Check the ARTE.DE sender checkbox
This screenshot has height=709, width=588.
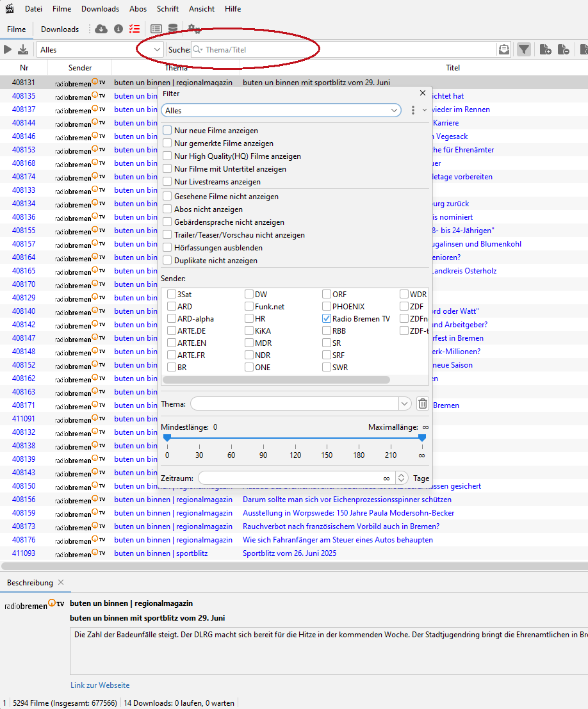(172, 330)
